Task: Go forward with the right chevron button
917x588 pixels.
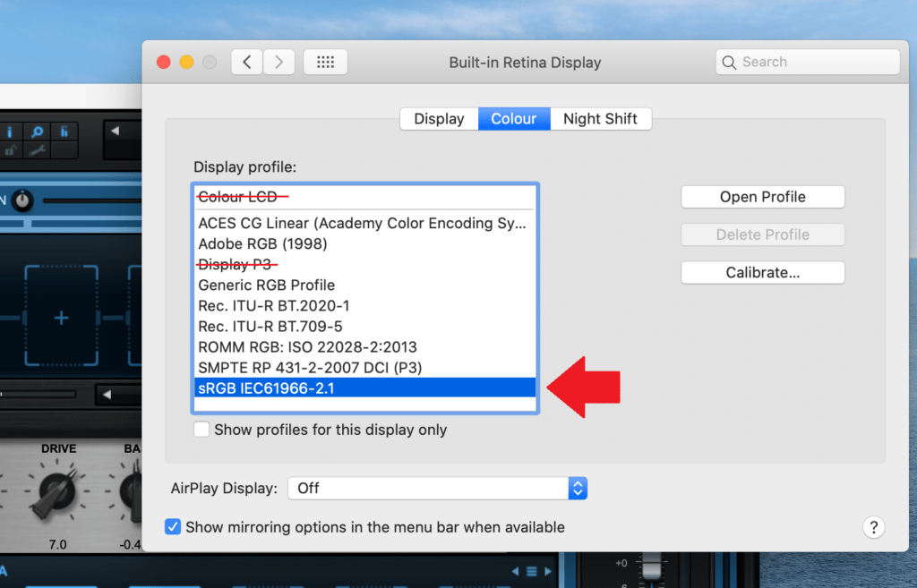Action: [279, 62]
